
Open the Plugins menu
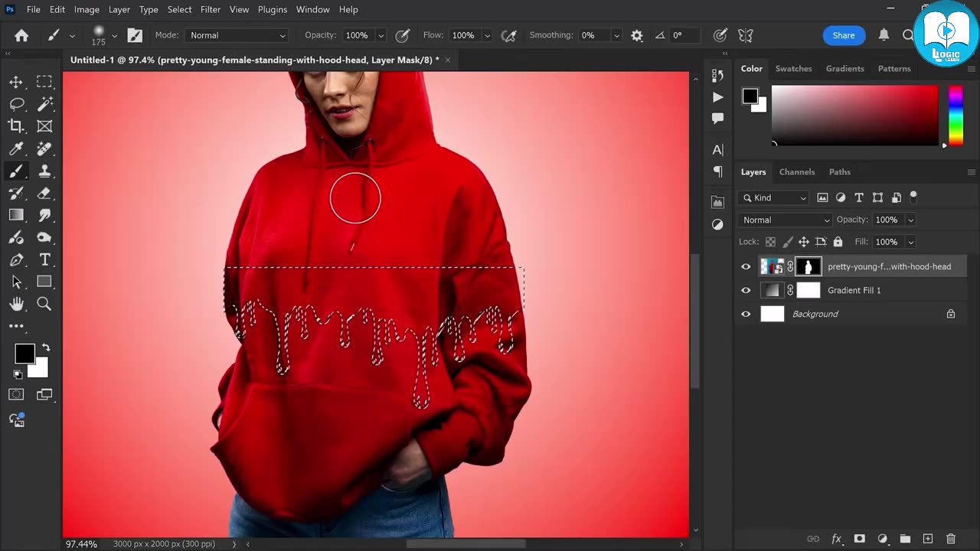point(273,9)
